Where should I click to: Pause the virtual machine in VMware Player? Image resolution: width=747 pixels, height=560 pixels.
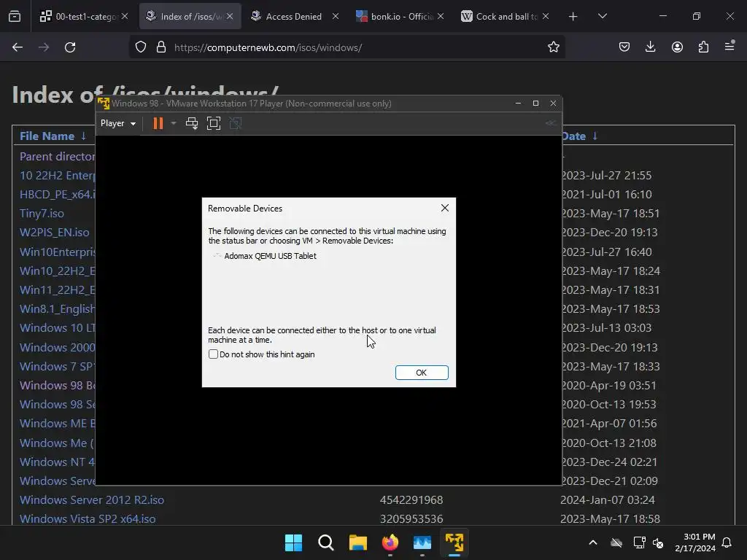(x=158, y=123)
